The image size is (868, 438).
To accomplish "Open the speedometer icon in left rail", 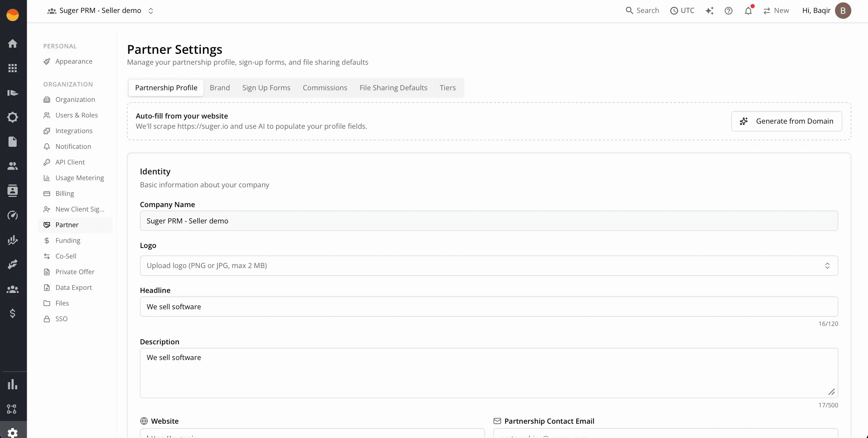I will (13, 215).
